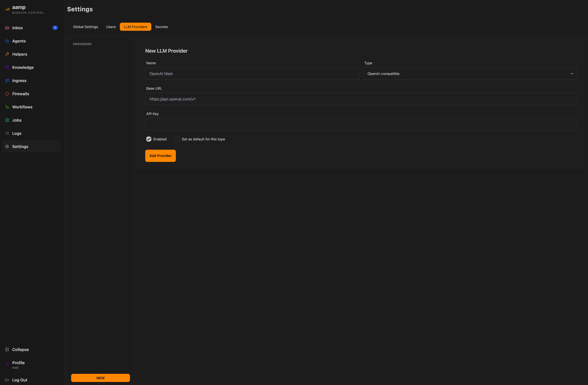The image size is (588, 385).
Task: Click the aamp logo checkmark icon
Action: point(8,9)
